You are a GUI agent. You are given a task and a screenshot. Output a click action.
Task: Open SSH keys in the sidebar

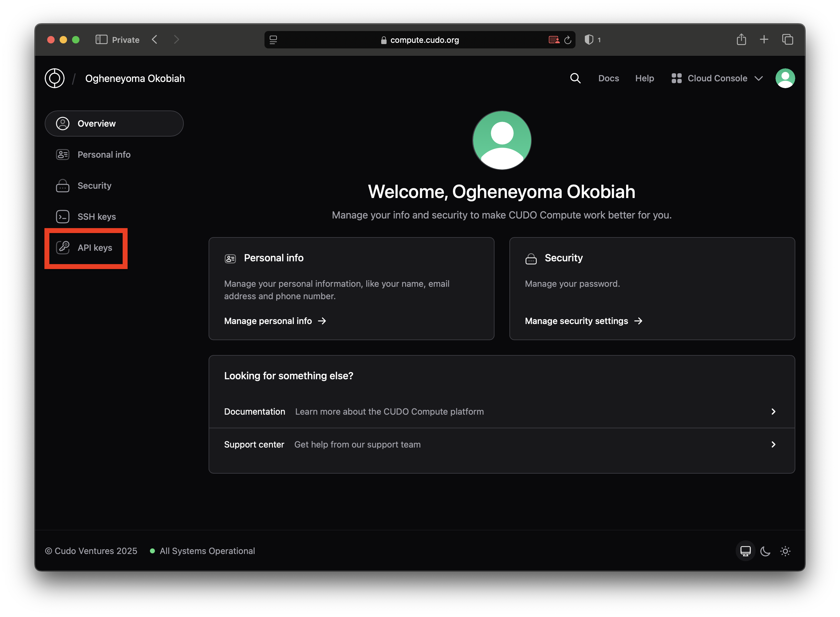(x=114, y=217)
